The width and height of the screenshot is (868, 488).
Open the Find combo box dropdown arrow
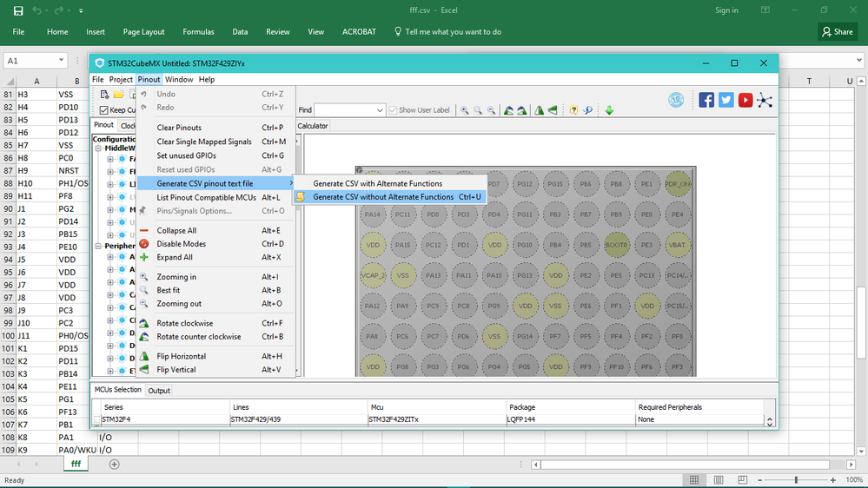pyautogui.click(x=379, y=110)
